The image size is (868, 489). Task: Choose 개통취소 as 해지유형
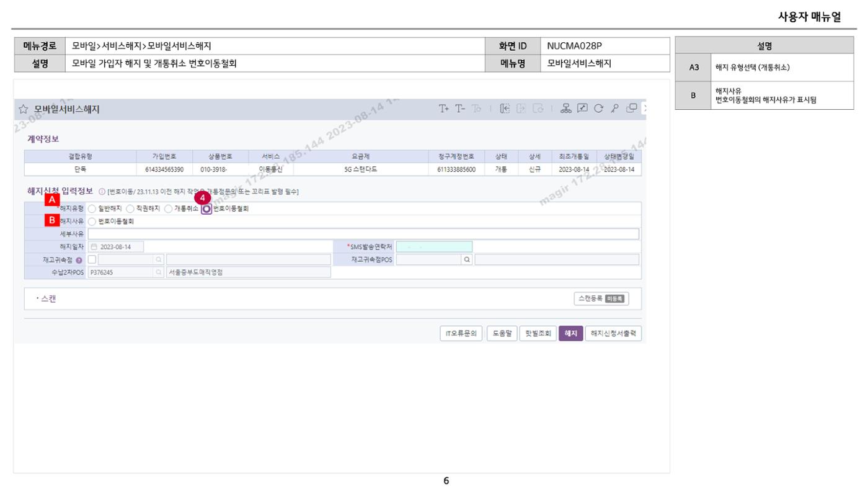click(168, 209)
